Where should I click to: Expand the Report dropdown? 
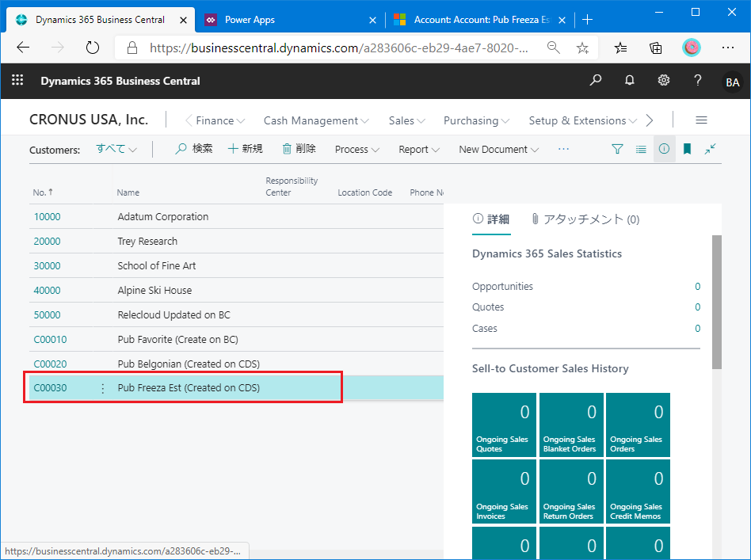418,150
